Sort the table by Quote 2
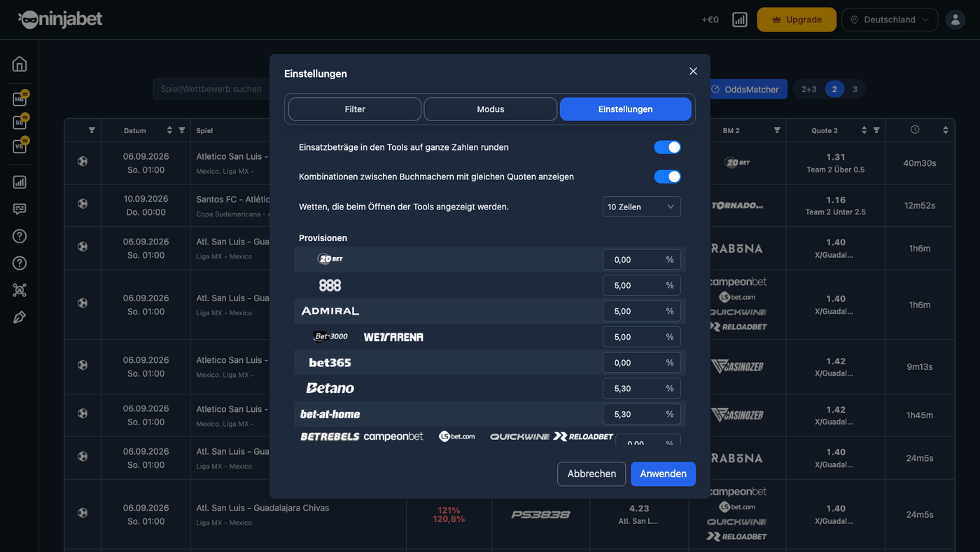 864,130
